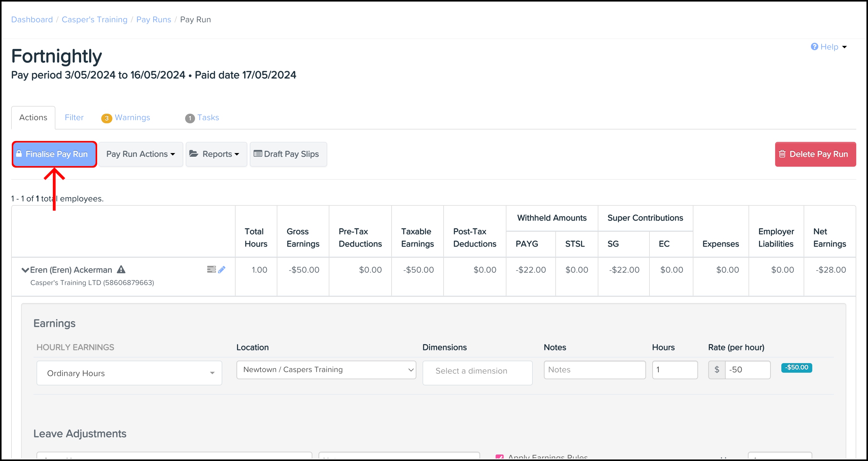Click the pencil edit icon for Eren Ackerman
The width and height of the screenshot is (868, 461).
pos(222,270)
